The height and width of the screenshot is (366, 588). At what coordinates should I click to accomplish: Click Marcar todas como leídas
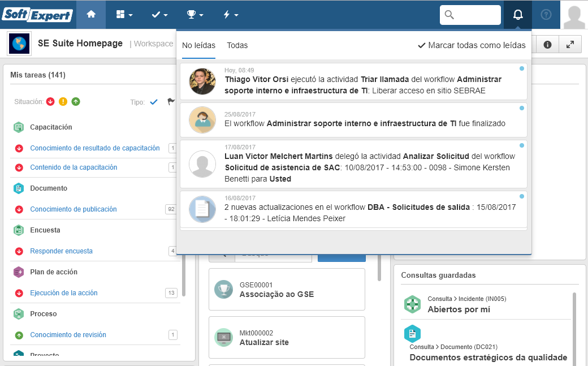point(472,45)
